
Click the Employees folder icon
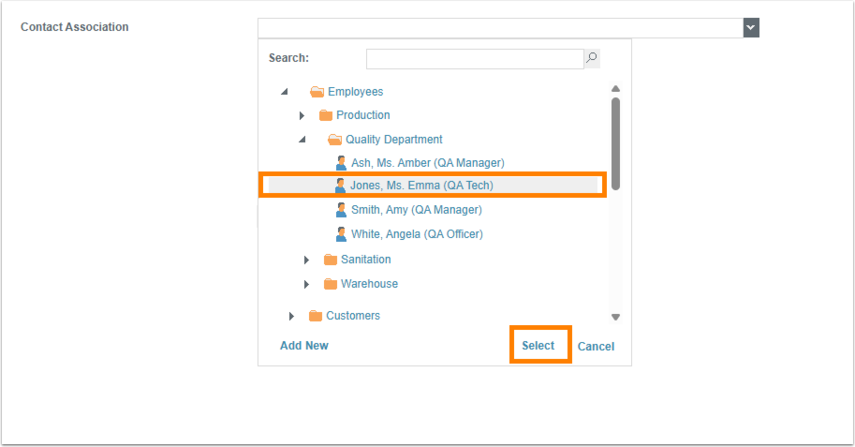[317, 92]
